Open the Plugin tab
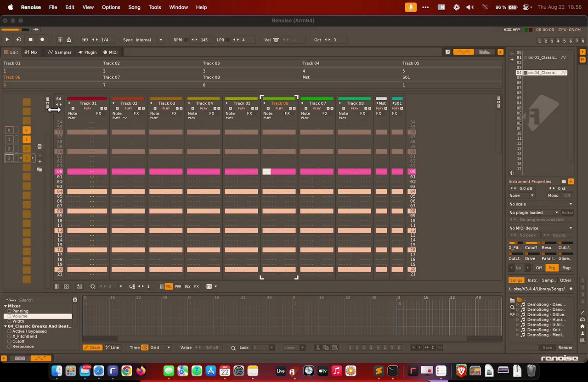The width and height of the screenshot is (588, 382). 87,52
